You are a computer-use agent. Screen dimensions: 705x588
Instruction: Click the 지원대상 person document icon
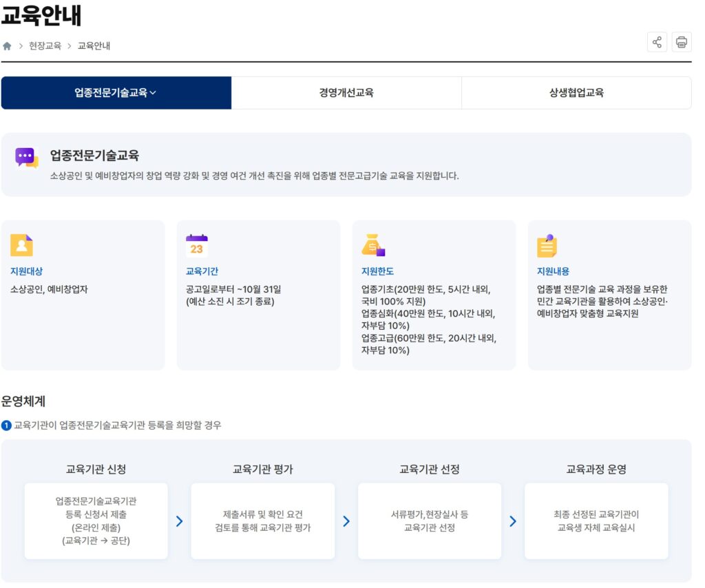(21, 245)
